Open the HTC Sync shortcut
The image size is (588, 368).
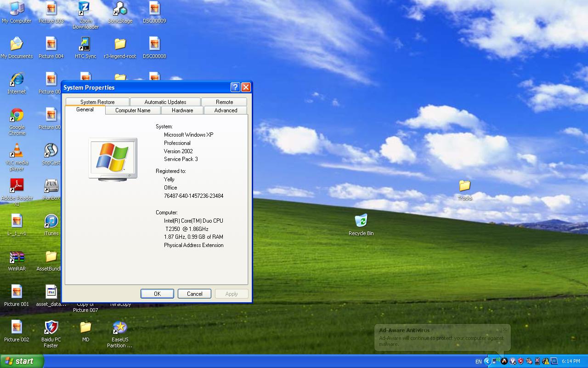tap(85, 48)
